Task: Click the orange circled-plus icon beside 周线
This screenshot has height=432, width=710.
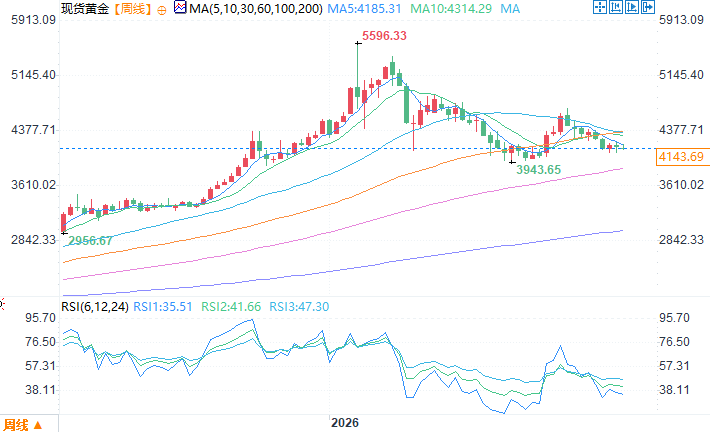Action: 162,10
